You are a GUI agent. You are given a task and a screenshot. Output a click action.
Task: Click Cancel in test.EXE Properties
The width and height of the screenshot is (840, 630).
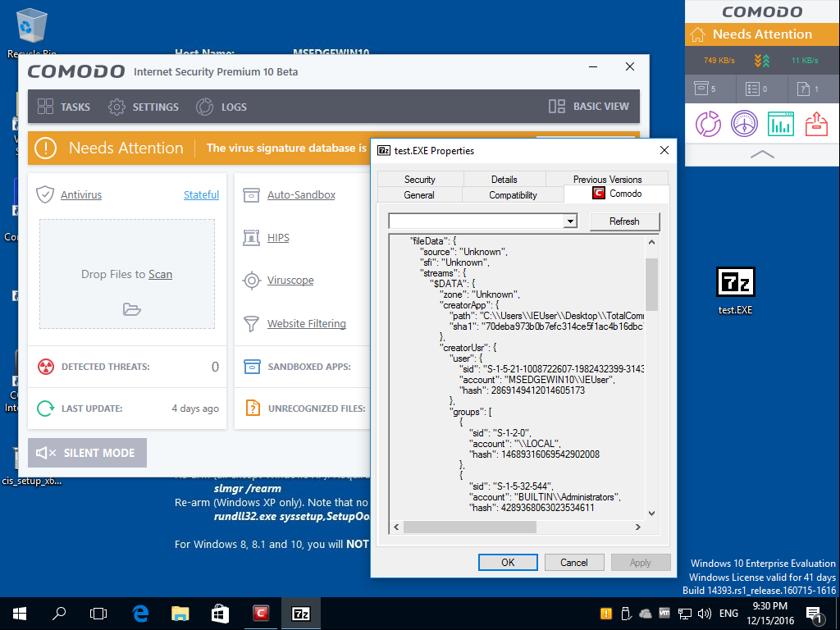pos(573,563)
